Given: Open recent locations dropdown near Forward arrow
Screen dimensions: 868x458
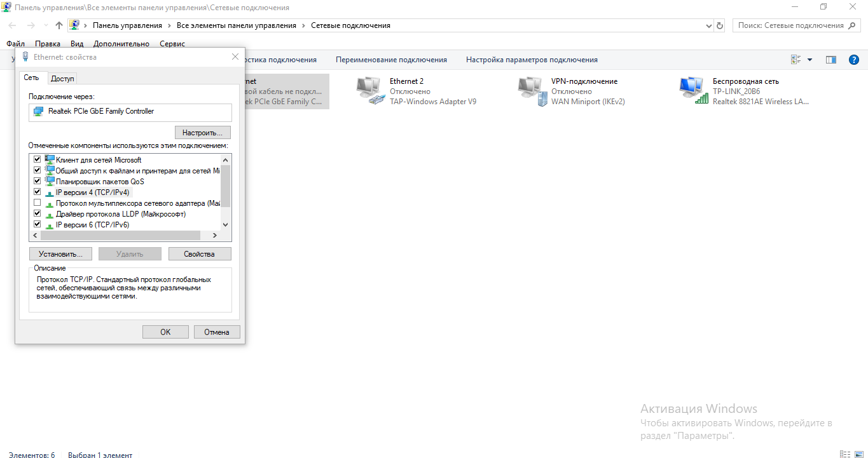Looking at the screenshot, I should point(45,25).
